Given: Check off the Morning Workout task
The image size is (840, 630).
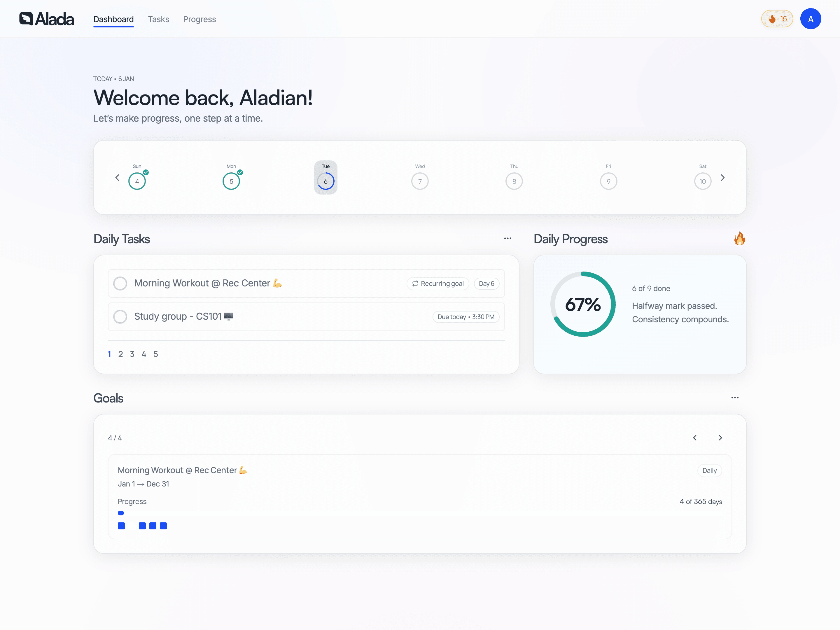Looking at the screenshot, I should 120,283.
